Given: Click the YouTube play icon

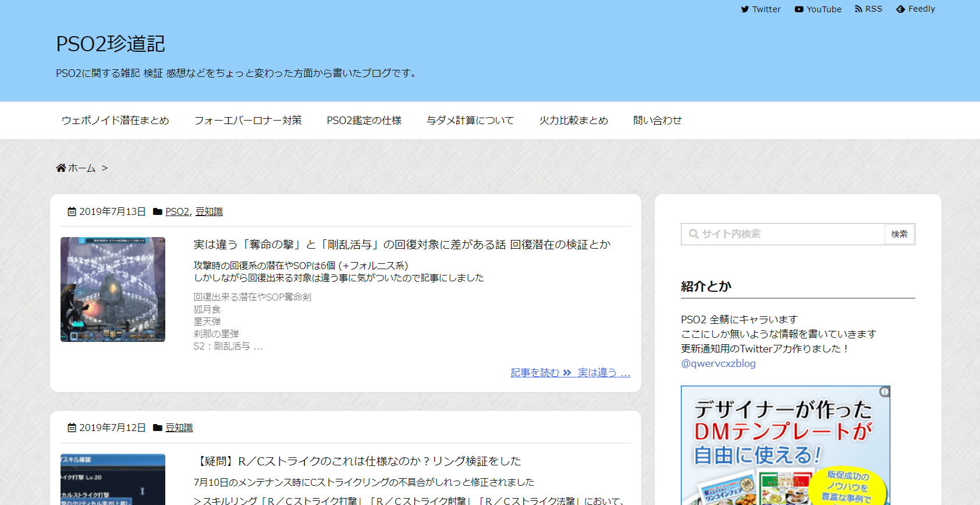Looking at the screenshot, I should pyautogui.click(x=799, y=9).
